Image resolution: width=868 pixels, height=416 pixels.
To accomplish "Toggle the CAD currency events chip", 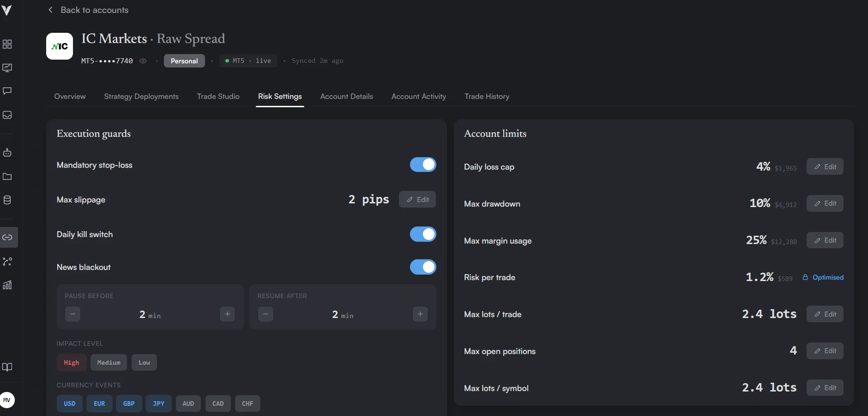I will (x=218, y=404).
